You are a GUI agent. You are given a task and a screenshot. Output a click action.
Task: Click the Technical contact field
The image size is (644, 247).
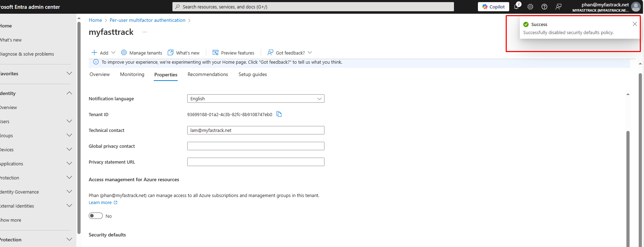coord(256,130)
